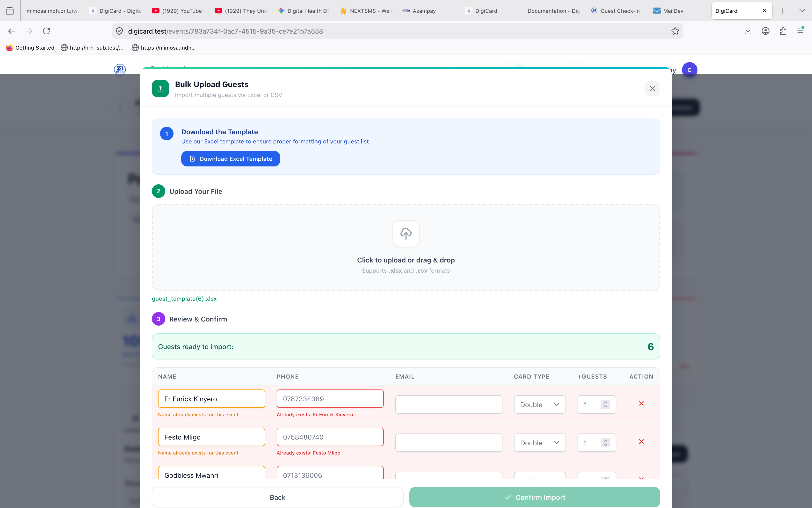Open card type dropdown for Fr Eurick Kinyero
The image size is (812, 508).
540,404
